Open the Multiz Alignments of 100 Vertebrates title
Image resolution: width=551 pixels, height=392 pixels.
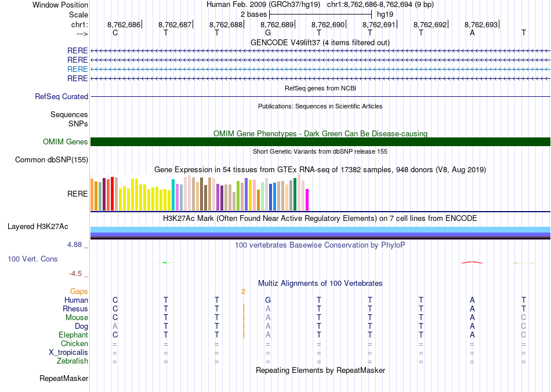tap(320, 284)
